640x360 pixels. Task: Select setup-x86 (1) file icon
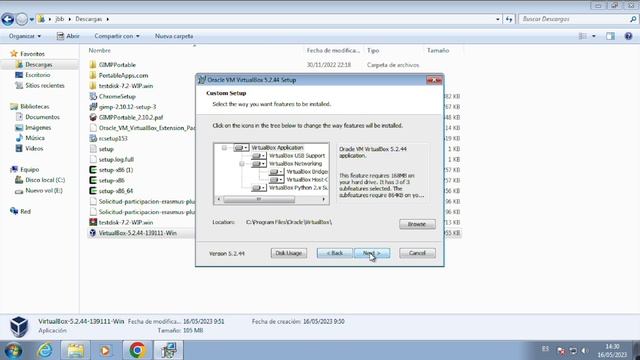93,170
